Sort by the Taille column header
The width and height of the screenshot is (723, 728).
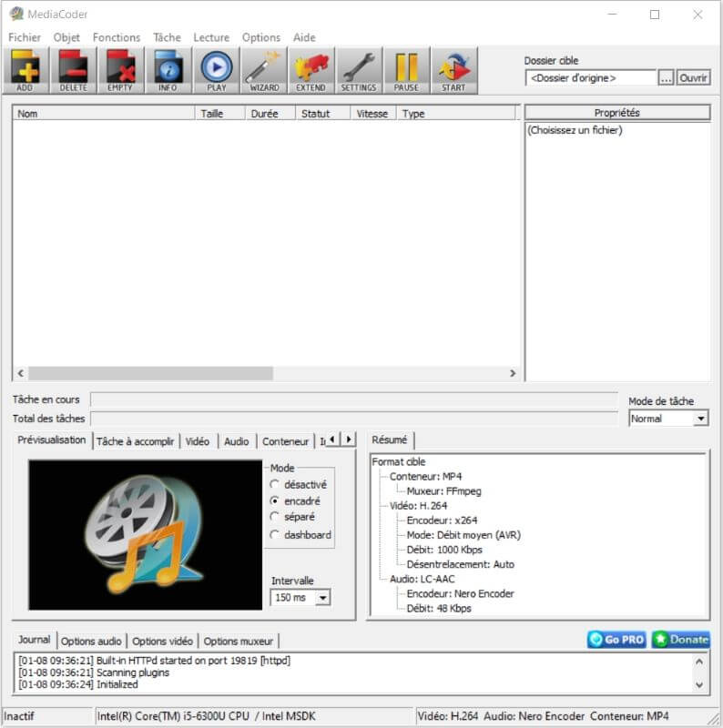pos(220,113)
